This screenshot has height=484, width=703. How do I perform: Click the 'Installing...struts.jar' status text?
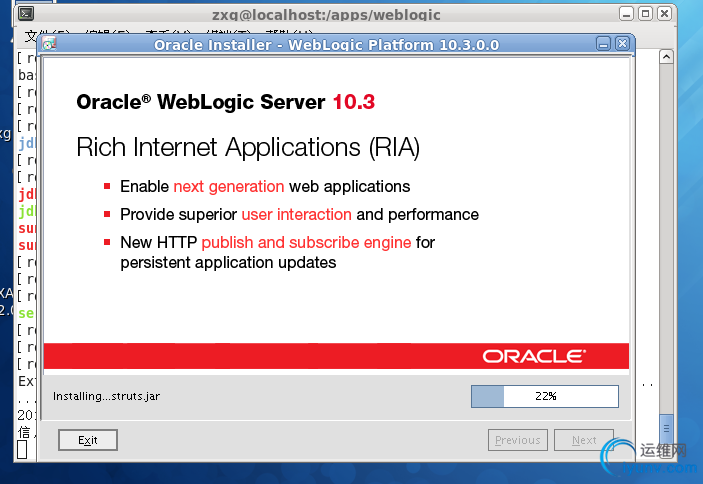(x=107, y=396)
